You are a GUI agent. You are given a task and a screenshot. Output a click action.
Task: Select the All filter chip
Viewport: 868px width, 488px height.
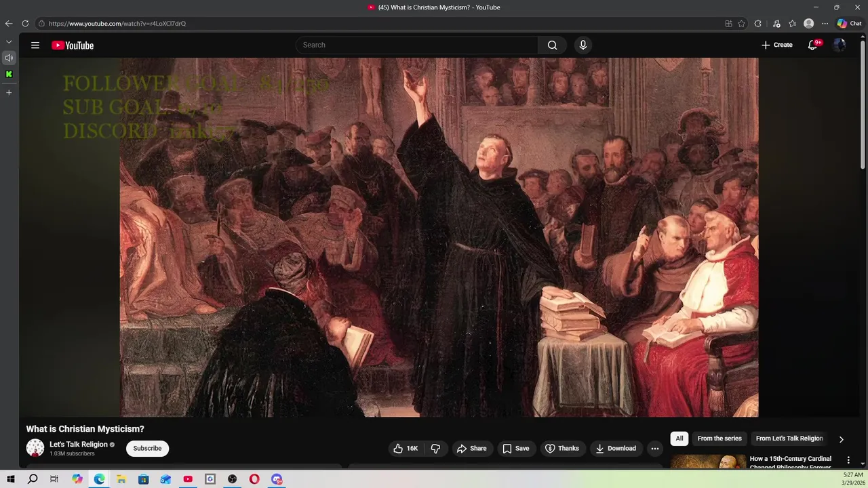[x=679, y=439]
